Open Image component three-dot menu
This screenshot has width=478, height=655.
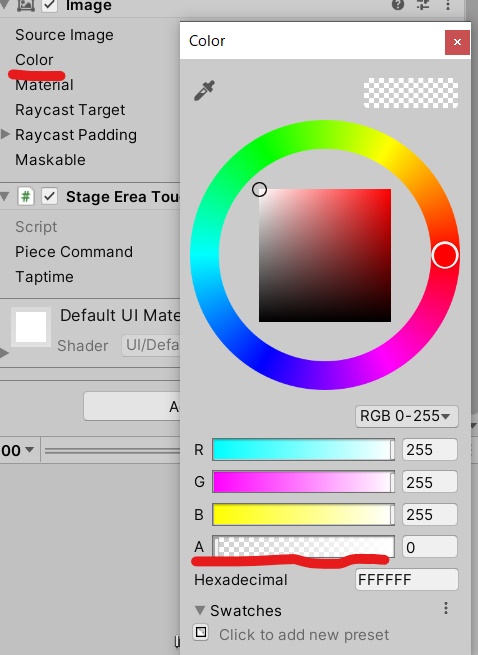pos(447,5)
